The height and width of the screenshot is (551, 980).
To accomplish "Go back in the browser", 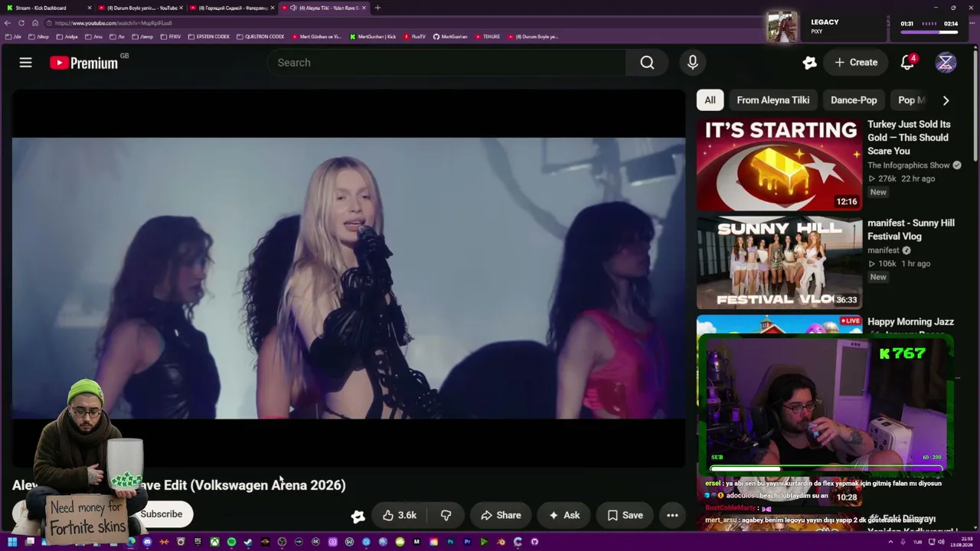I will coord(8,23).
